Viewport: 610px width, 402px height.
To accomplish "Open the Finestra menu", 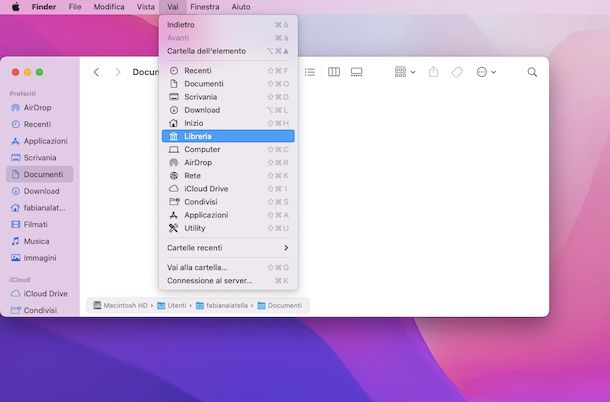I will pyautogui.click(x=205, y=7).
